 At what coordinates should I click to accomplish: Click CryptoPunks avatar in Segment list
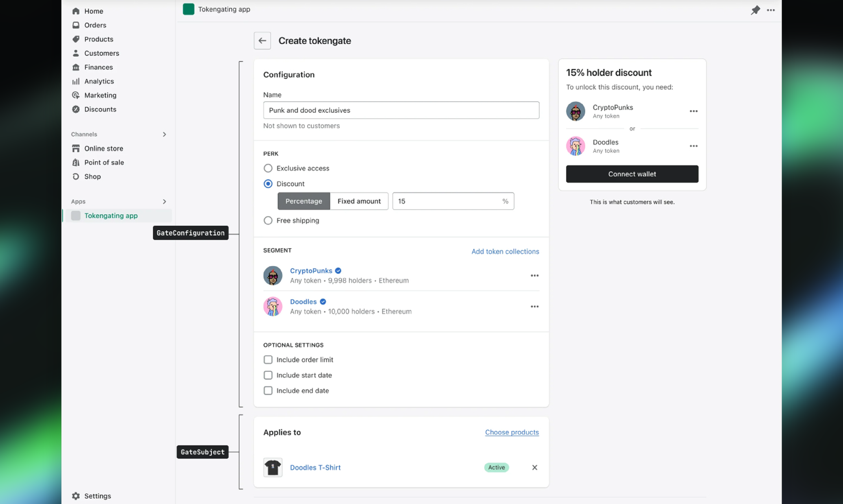click(x=273, y=275)
